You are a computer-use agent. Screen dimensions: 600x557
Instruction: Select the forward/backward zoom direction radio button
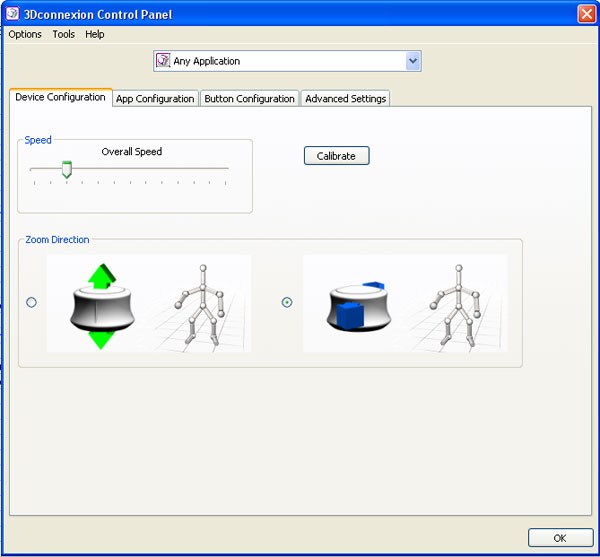287,302
